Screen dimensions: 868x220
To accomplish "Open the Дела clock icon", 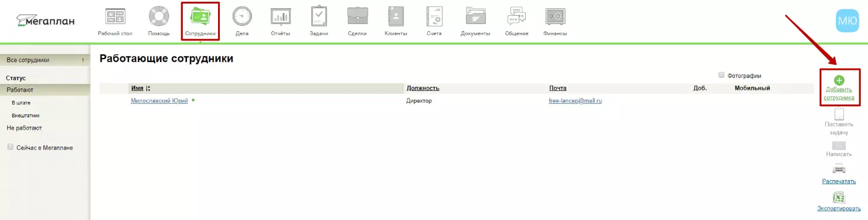I will click(x=242, y=16).
